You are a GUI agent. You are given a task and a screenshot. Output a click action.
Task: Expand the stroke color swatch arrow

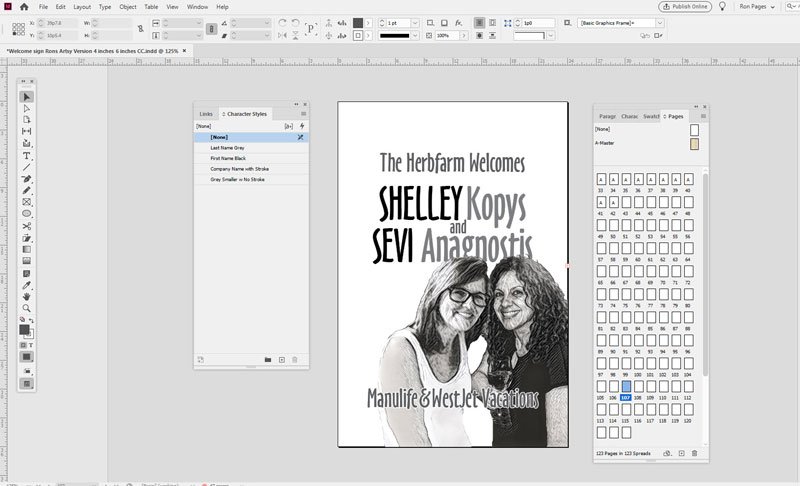click(368, 36)
